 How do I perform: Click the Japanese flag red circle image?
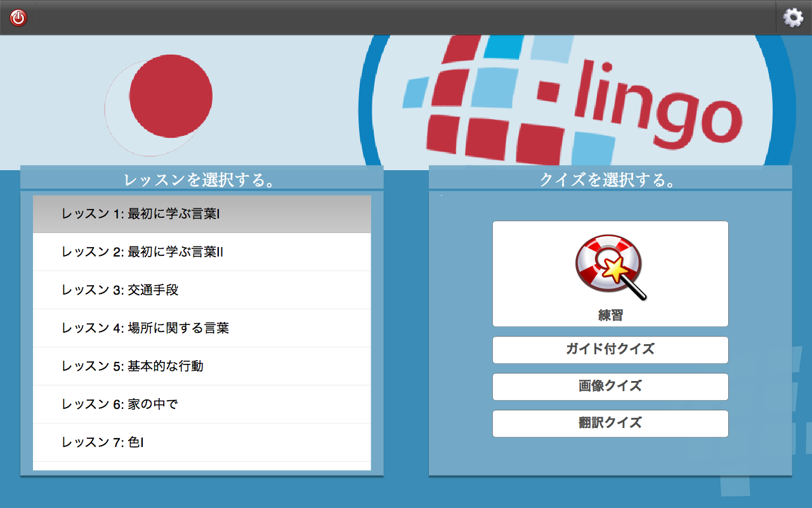coord(171,97)
